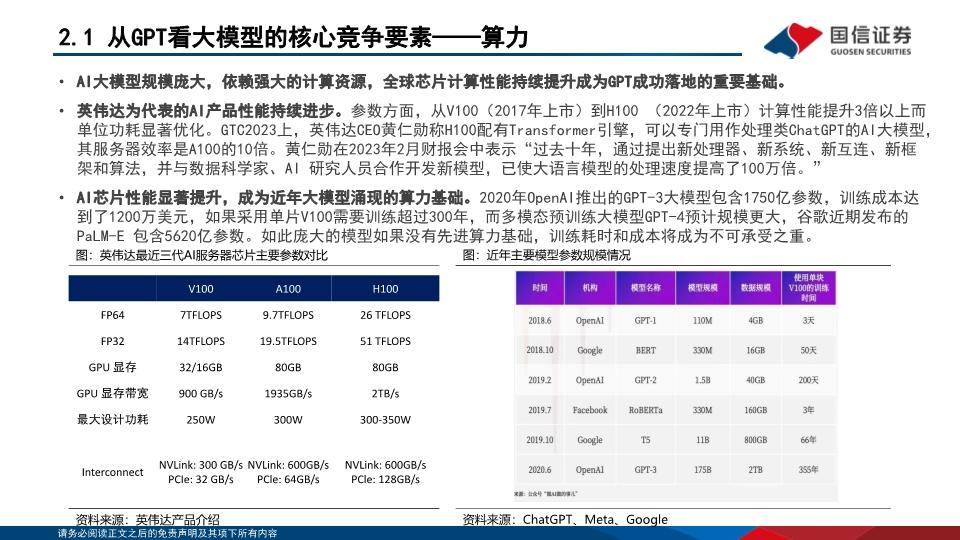Viewport: 960px width, 540px height.
Task: Select the date "2019.7"
Action: click(x=539, y=410)
